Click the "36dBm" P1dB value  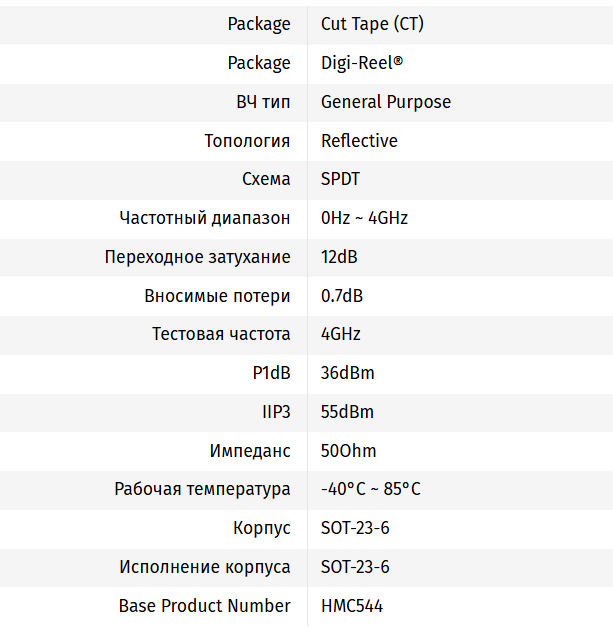click(348, 373)
